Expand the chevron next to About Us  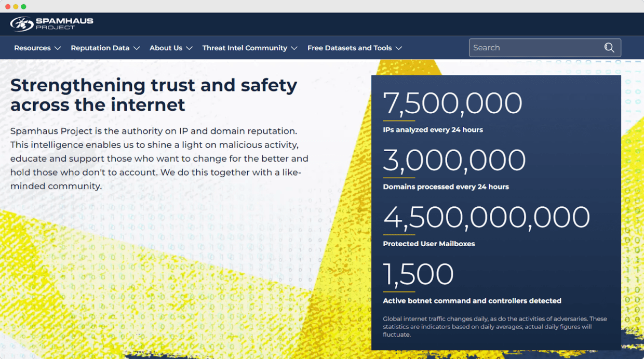[x=190, y=48]
